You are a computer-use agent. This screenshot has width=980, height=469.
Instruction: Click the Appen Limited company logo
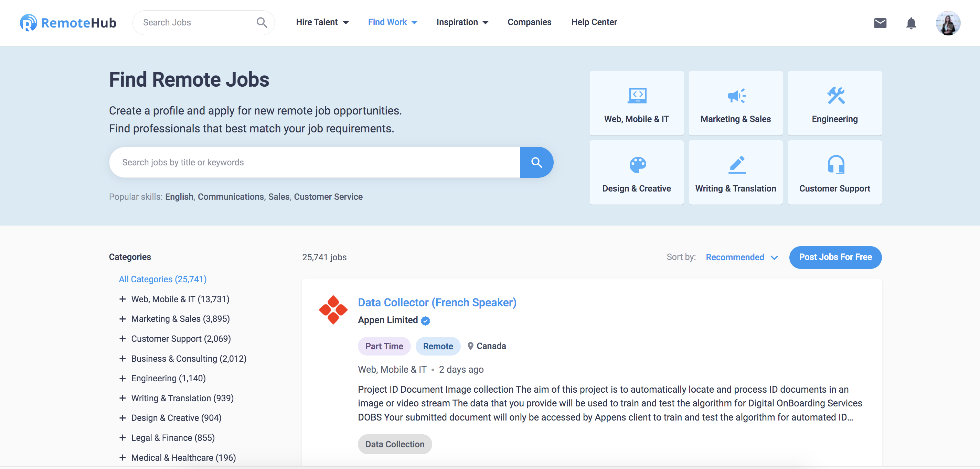pyautogui.click(x=333, y=310)
